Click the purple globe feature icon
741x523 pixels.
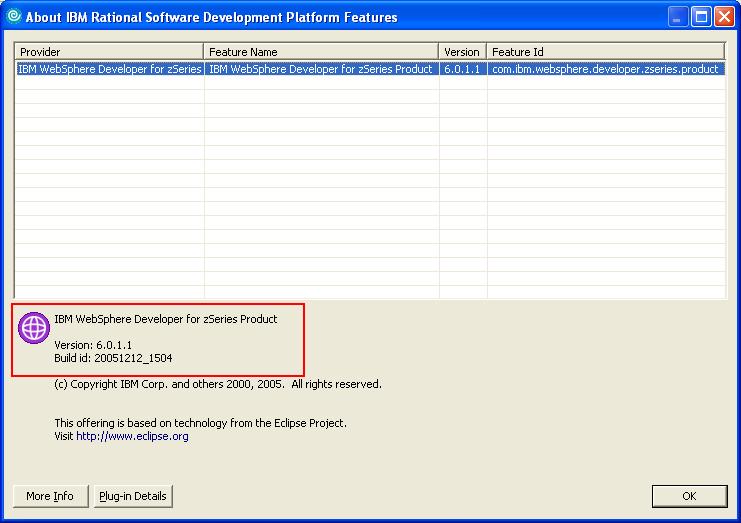[34, 327]
